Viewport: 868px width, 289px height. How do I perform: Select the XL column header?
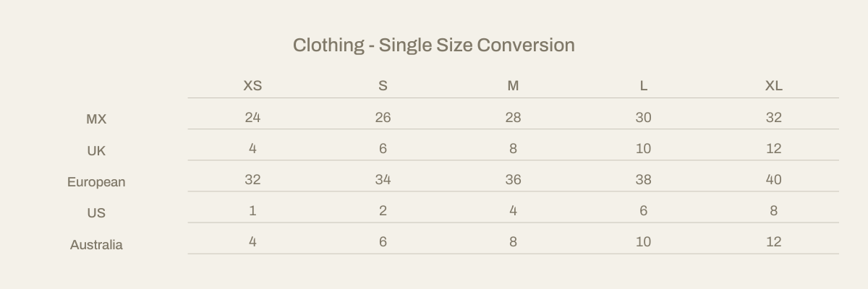click(x=774, y=86)
